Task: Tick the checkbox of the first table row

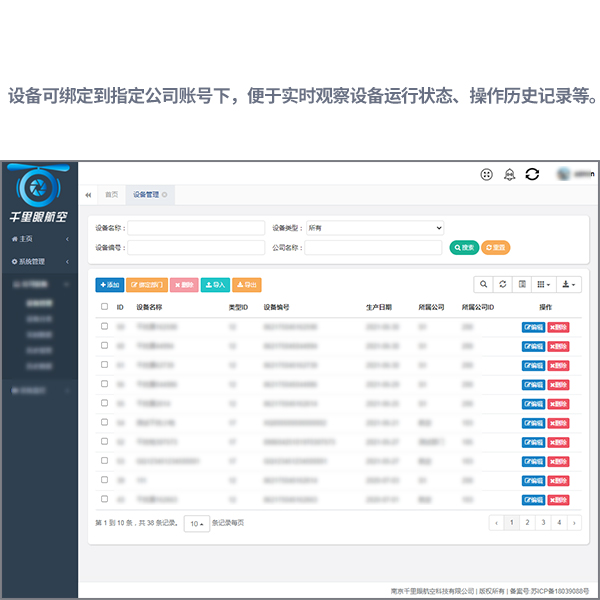Action: coord(104,326)
